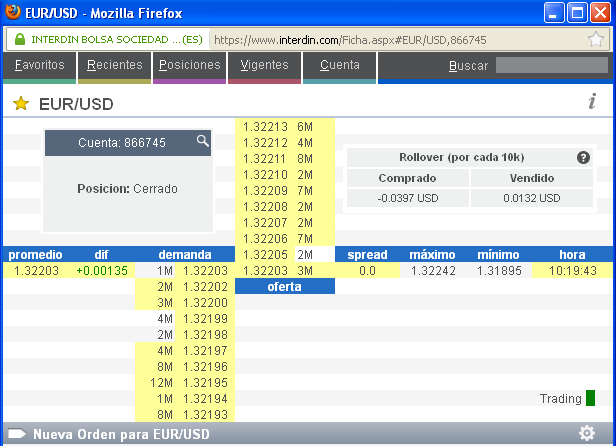Select offer price 1.32208
The width and height of the screenshot is (616, 446).
coord(265,207)
